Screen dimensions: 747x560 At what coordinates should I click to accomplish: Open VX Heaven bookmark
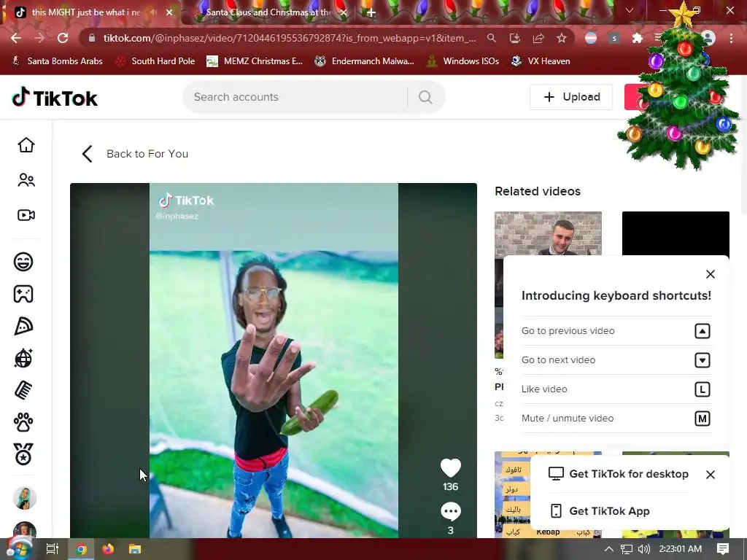pyautogui.click(x=541, y=61)
